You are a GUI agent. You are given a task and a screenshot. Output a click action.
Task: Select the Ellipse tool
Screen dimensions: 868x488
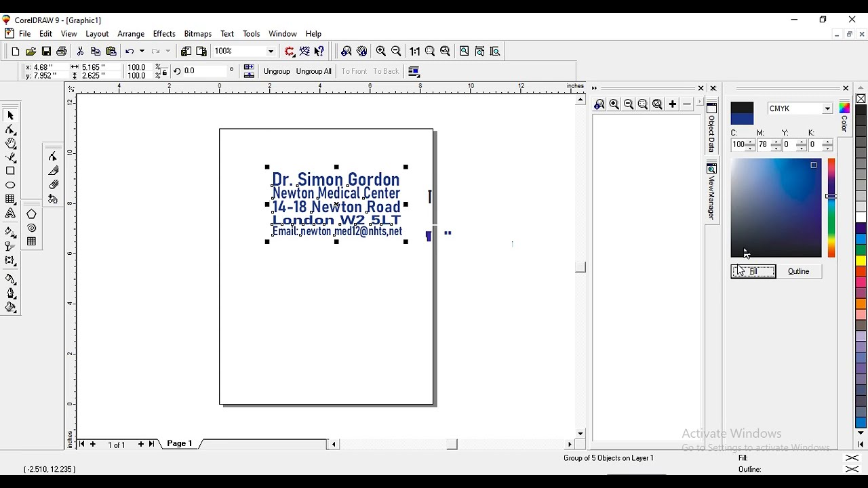pyautogui.click(x=10, y=185)
